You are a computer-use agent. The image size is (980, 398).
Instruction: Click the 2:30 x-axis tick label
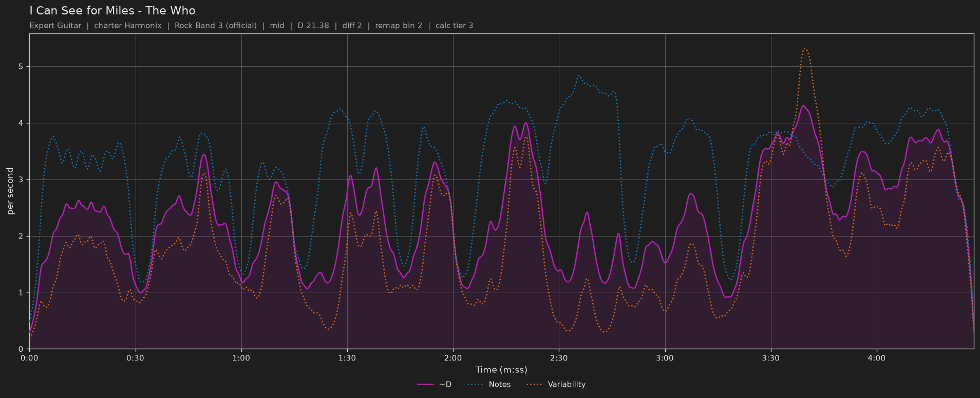[559, 358]
